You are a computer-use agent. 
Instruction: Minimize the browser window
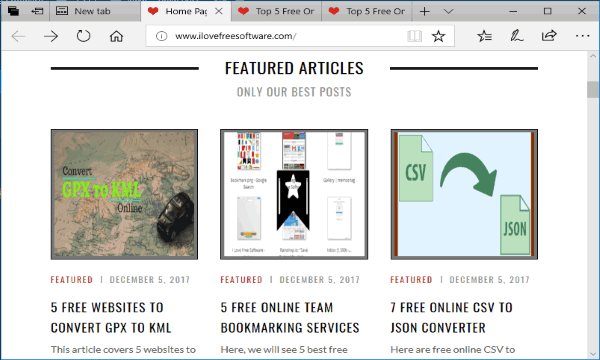514,11
